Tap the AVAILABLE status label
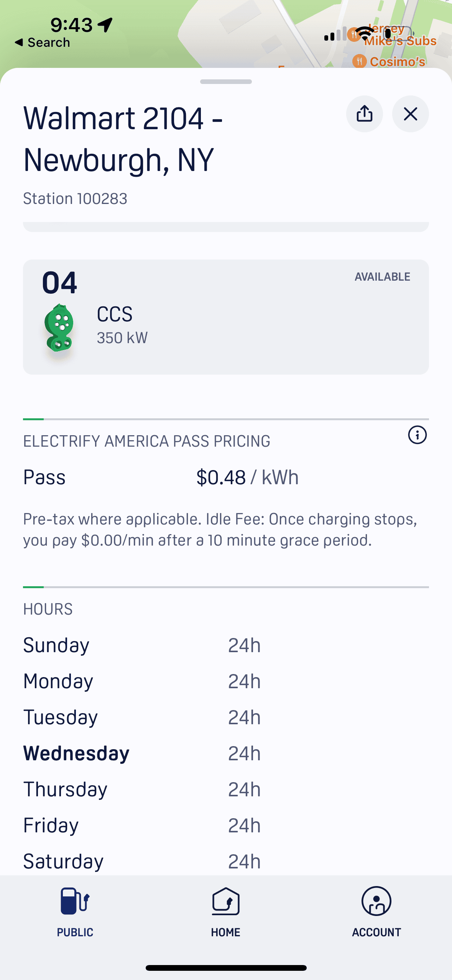 pyautogui.click(x=382, y=277)
